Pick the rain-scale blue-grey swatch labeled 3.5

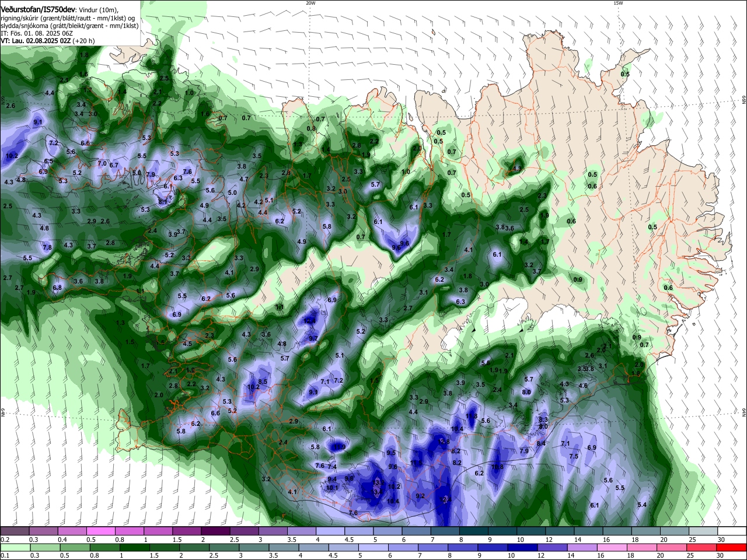tap(284, 547)
